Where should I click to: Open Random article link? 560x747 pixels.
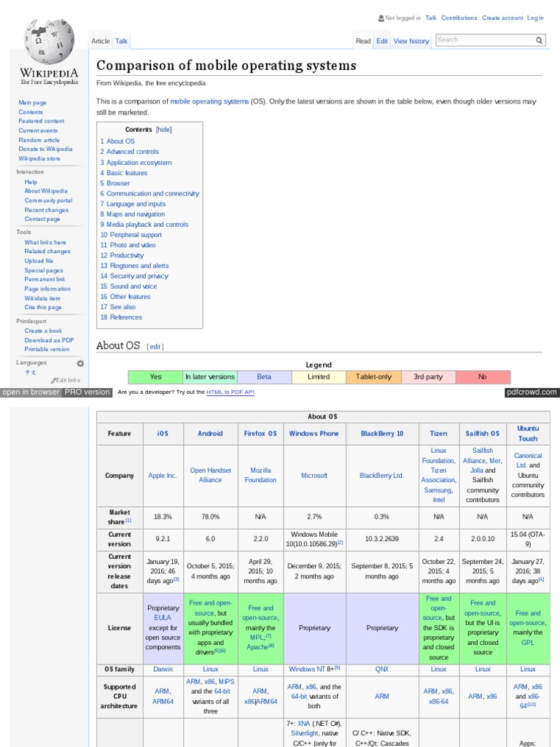point(39,140)
